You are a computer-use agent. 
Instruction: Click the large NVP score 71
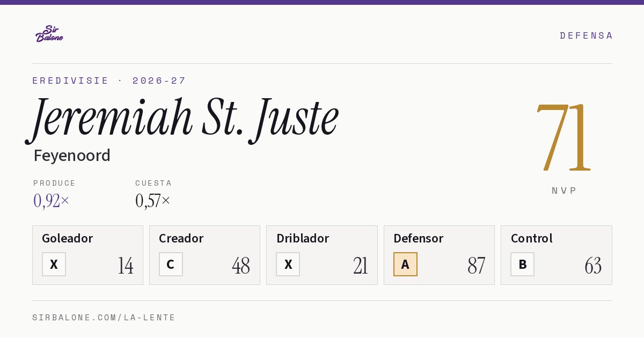[x=563, y=137]
